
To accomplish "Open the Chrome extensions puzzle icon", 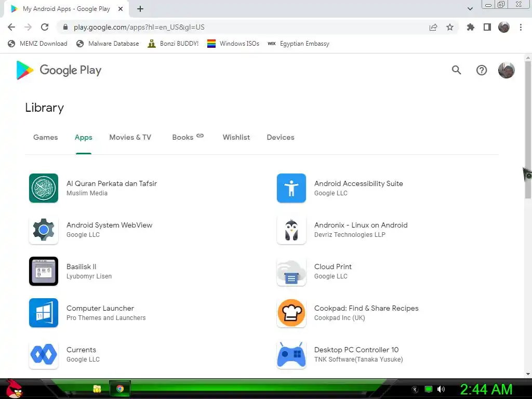I will coord(470,27).
